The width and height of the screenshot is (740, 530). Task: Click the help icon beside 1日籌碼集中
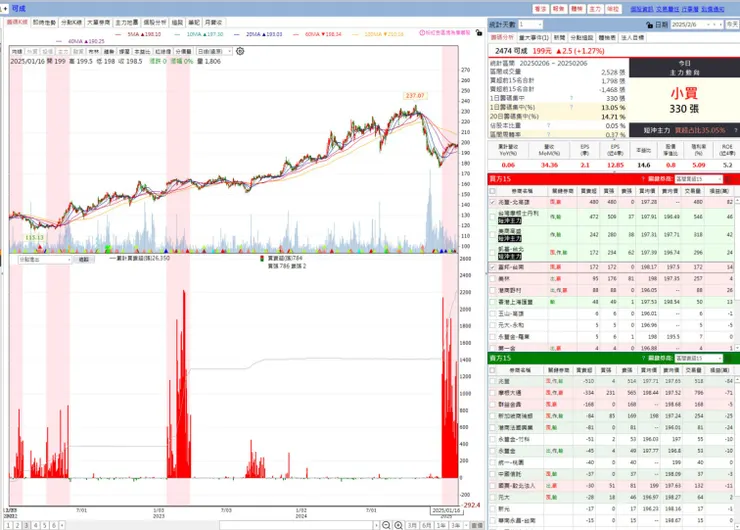(571, 98)
